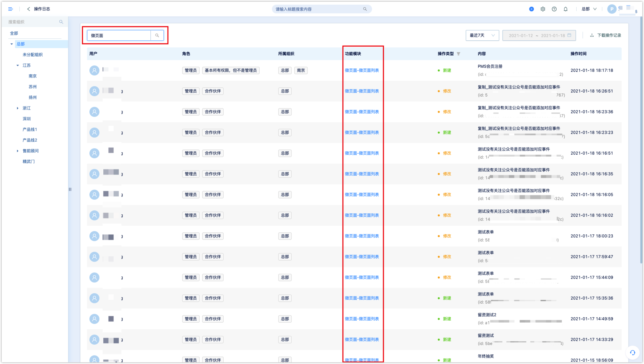Click timestamp 2021-01-17 15:44:09
This screenshot has height=364, width=644.
[x=591, y=278]
